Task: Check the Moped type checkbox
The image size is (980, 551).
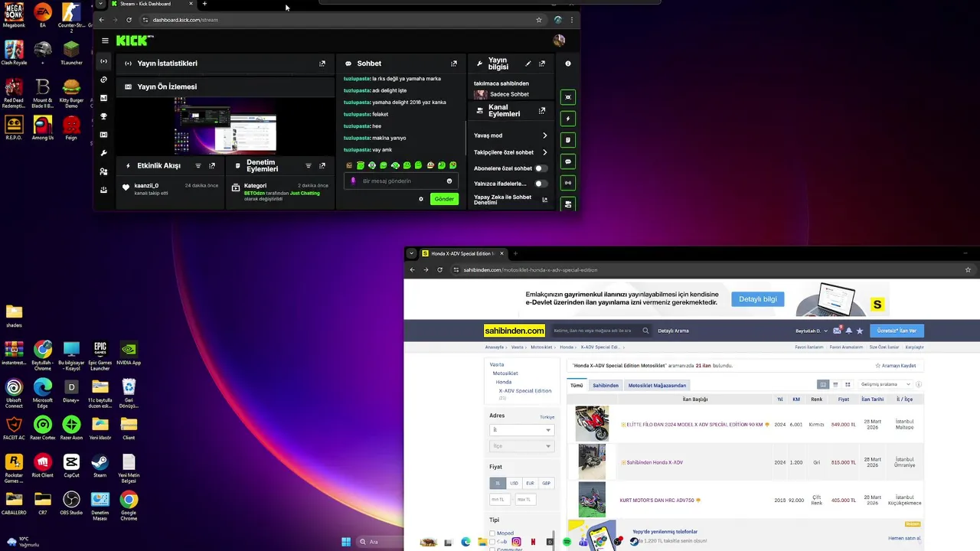Action: [492, 533]
